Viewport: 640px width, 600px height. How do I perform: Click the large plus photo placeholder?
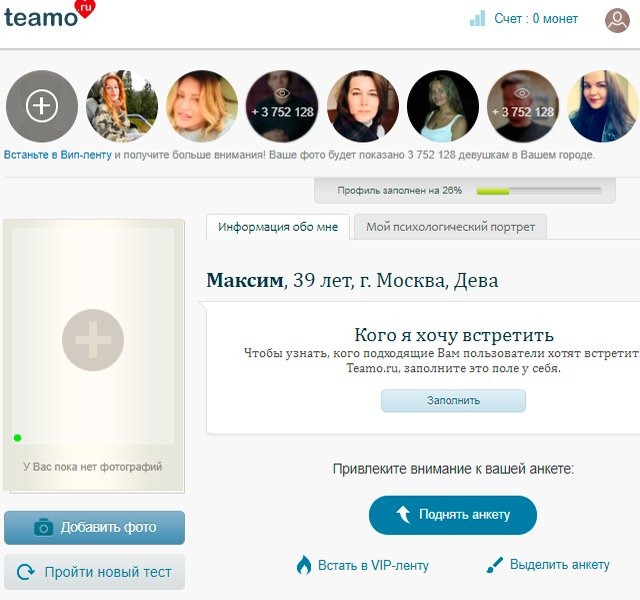[93, 340]
